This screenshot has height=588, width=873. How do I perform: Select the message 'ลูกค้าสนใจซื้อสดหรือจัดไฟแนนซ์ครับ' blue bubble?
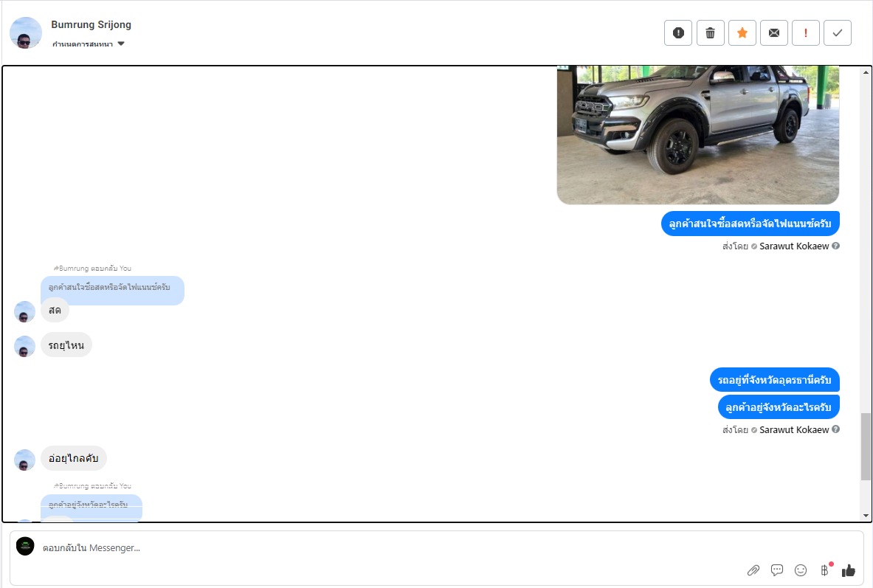tap(750, 224)
